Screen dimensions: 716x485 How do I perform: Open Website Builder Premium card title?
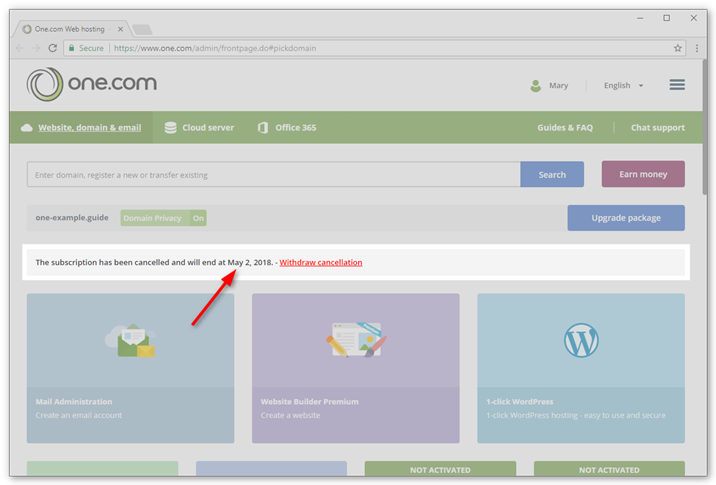click(x=309, y=401)
